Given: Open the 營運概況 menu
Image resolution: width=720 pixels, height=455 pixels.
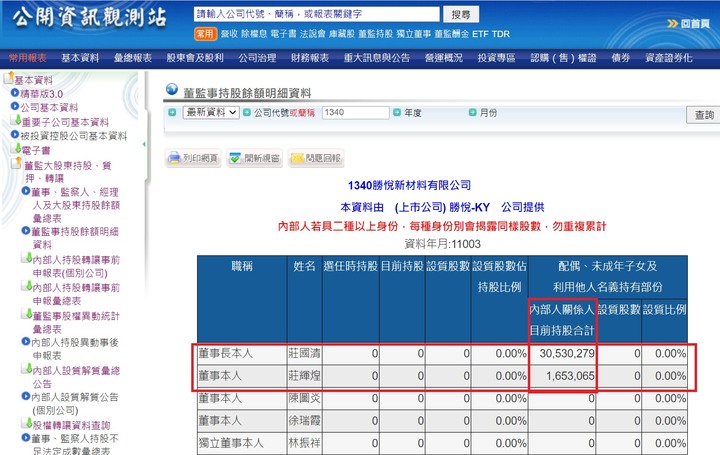Looking at the screenshot, I should click(444, 58).
